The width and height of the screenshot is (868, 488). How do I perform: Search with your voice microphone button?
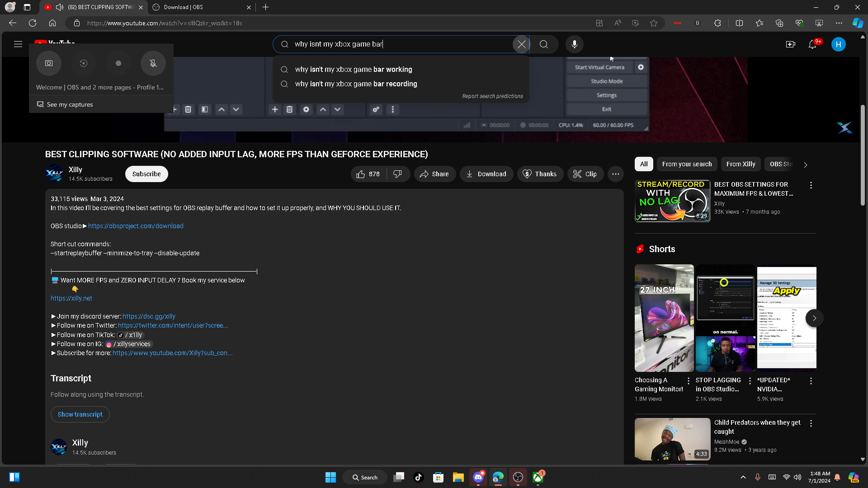pos(575,44)
